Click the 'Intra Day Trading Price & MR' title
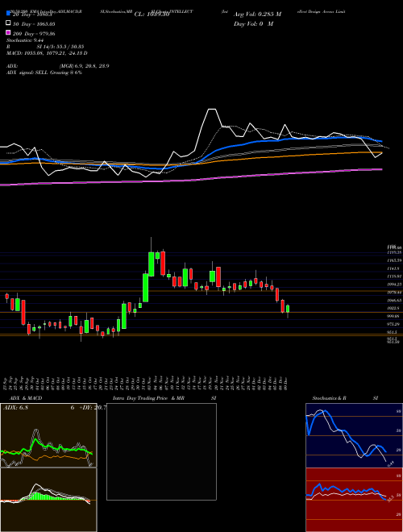 click(x=149, y=398)
